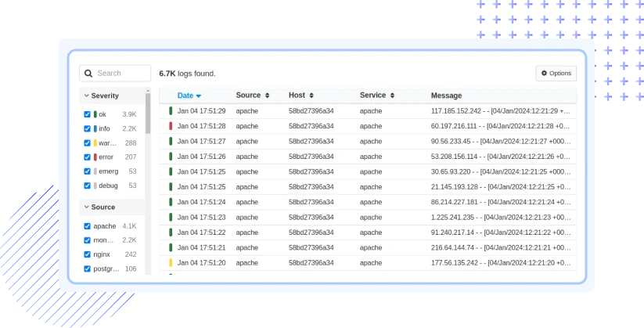Click the Source column sort icon
This screenshot has width=644, height=328.
267,96
